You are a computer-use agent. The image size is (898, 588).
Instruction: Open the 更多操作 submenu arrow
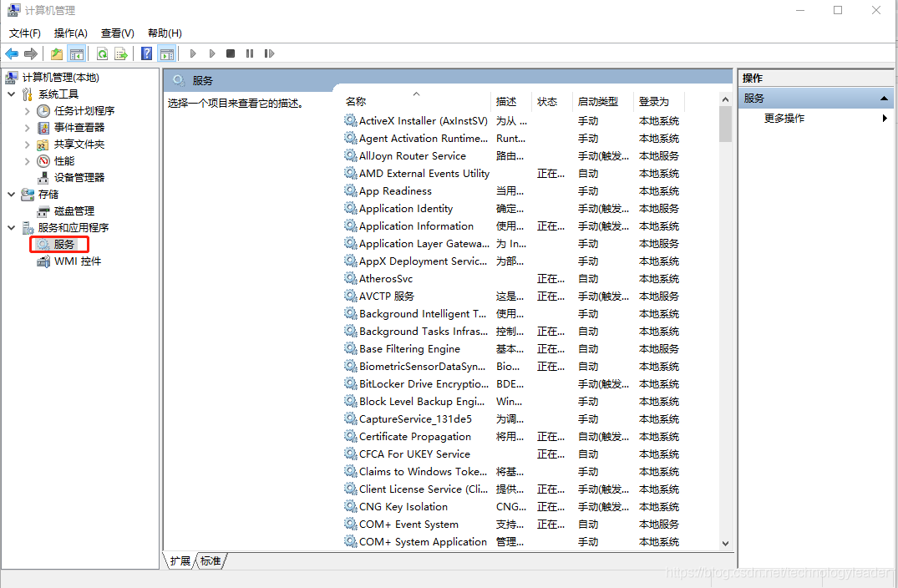tap(885, 118)
